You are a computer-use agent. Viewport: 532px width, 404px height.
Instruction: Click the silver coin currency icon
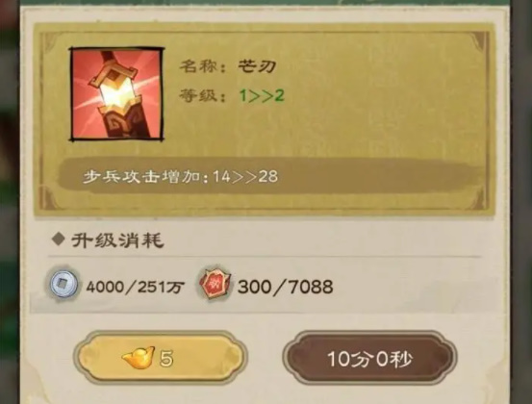[x=63, y=284]
